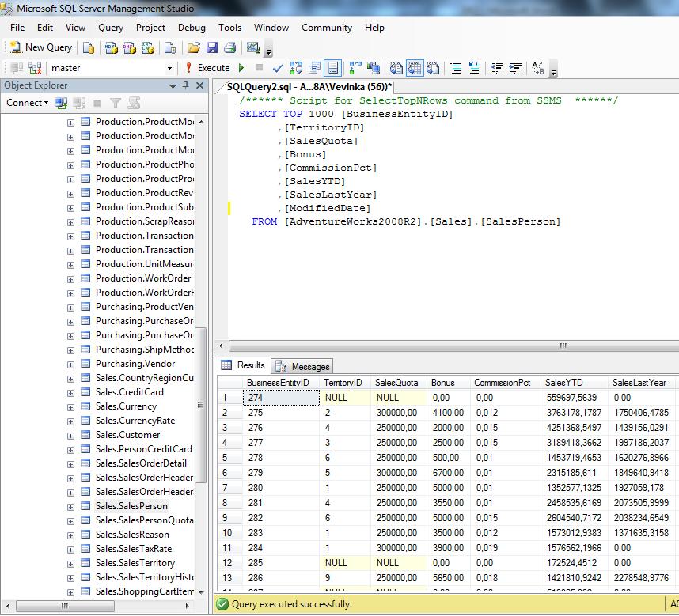Save the current query with the disk icon
Screen dimensions: 679x616
(212, 47)
